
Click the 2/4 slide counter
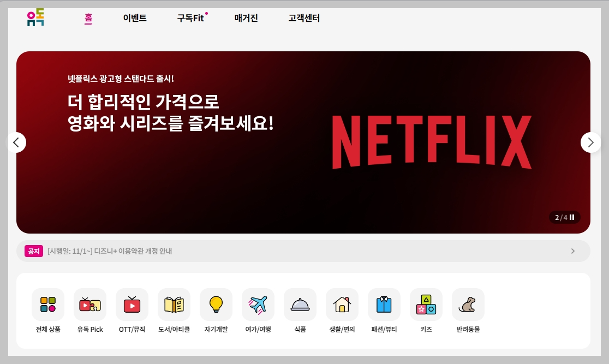(x=561, y=217)
